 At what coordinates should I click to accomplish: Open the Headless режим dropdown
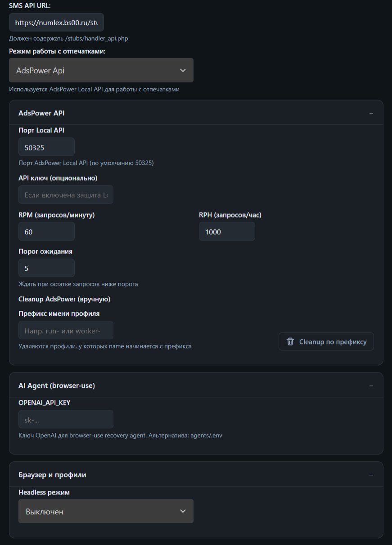[106, 511]
